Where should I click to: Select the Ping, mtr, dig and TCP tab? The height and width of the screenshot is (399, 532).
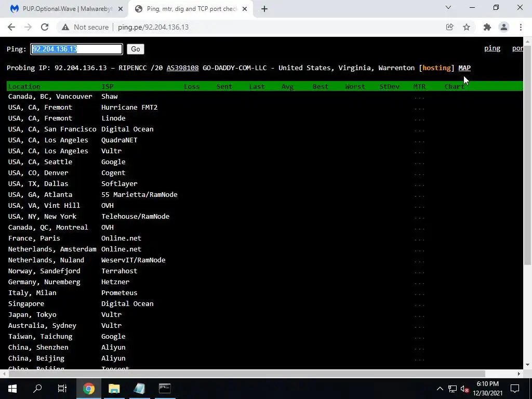tap(191, 9)
